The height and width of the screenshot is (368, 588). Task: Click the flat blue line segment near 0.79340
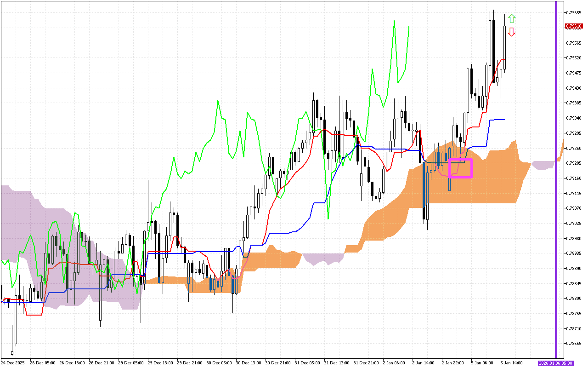(x=497, y=120)
